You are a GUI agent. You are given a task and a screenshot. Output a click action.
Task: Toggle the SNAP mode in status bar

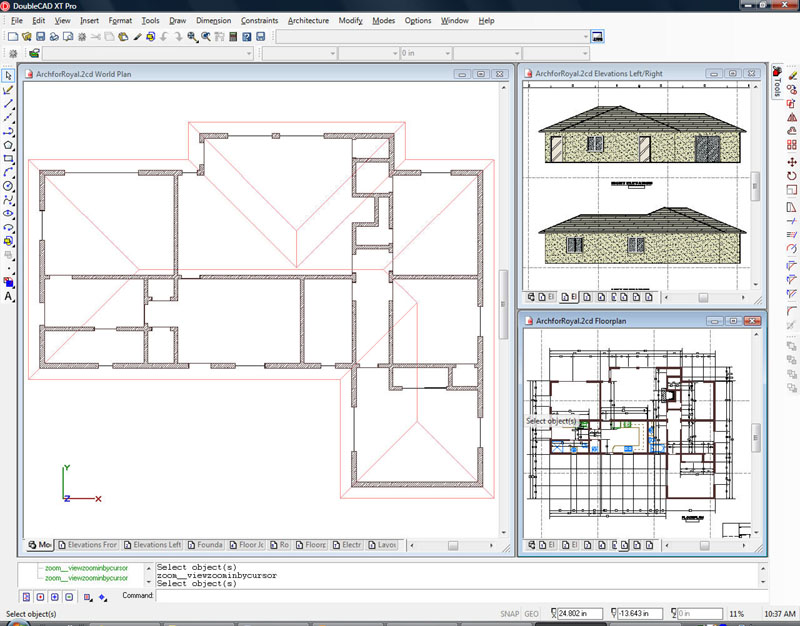click(509, 614)
